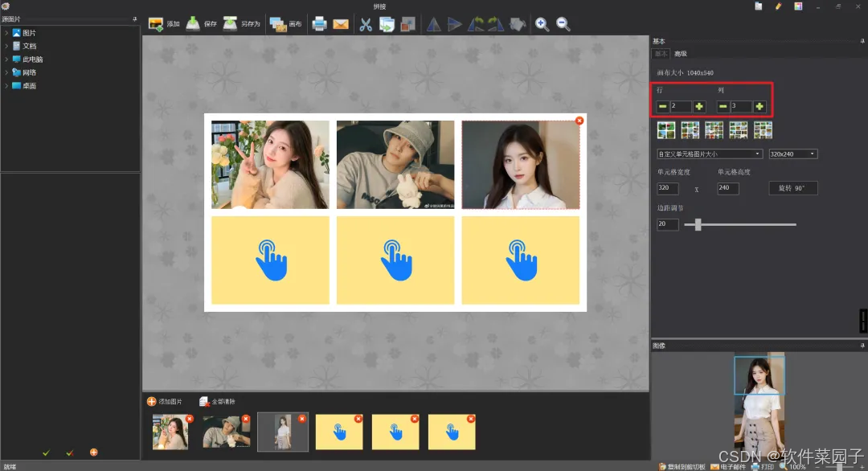The image size is (868, 471).
Task: Click the zoom in magnifier icon
Action: click(542, 24)
